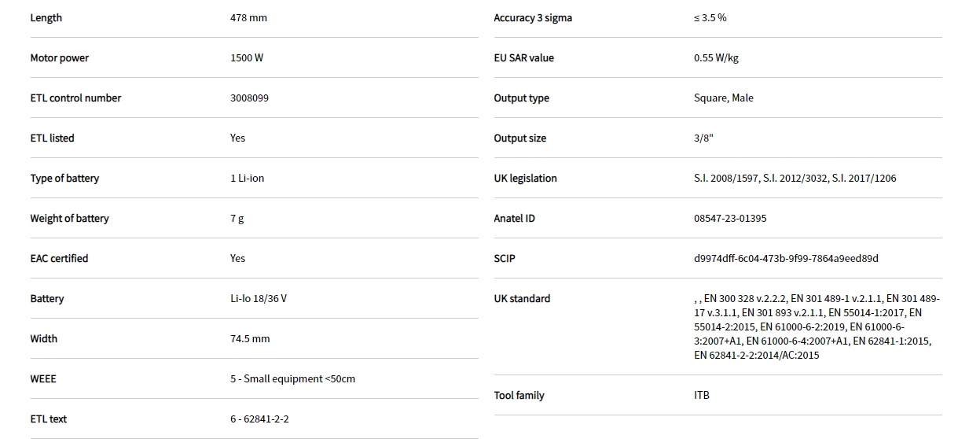
Task: Select the Length value 478 mm
Action: [248, 18]
